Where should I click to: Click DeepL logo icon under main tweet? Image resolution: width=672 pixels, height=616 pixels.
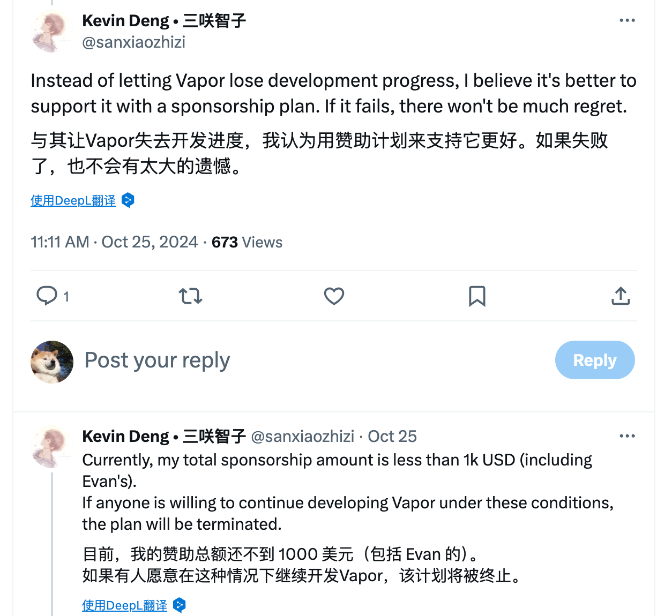click(128, 200)
